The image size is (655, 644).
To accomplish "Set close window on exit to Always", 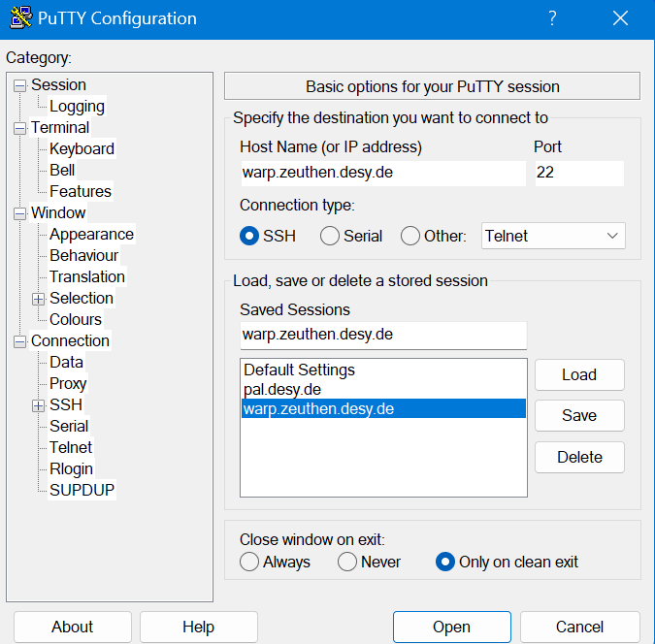I will tap(249, 562).
